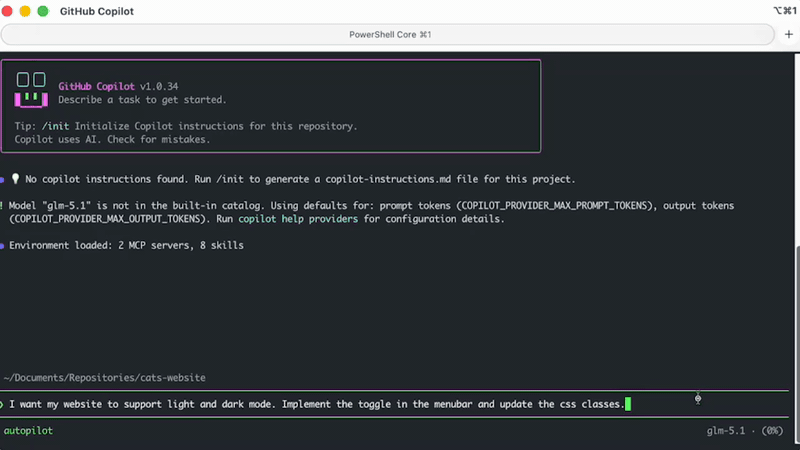Click the GitHub Copilot mascot logo
Viewport: 800px width, 450px height.
pyautogui.click(x=31, y=88)
